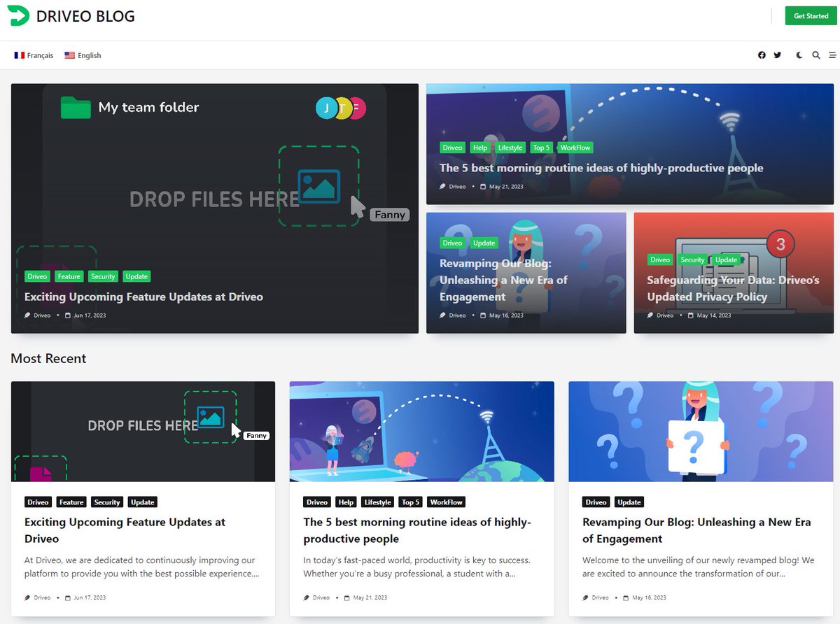840x624 pixels.
Task: Open the question marks thumbnail under Most Recent
Action: pos(701,432)
